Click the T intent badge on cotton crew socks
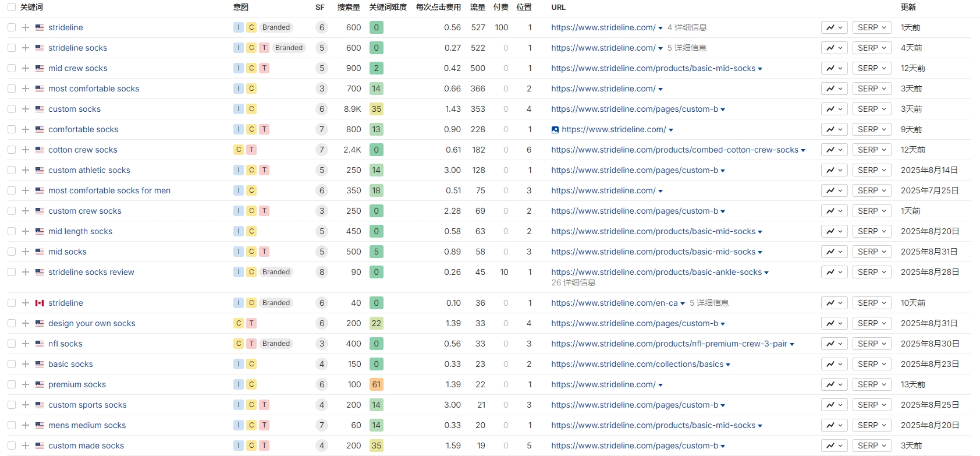This screenshot has height=456, width=980. click(251, 150)
